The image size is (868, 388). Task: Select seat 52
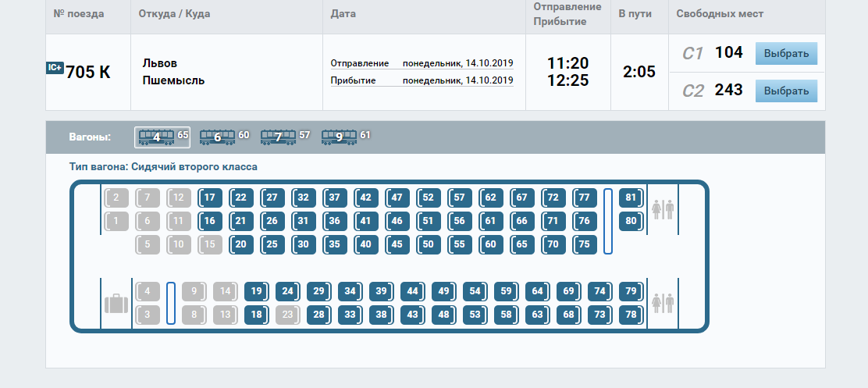tap(428, 198)
